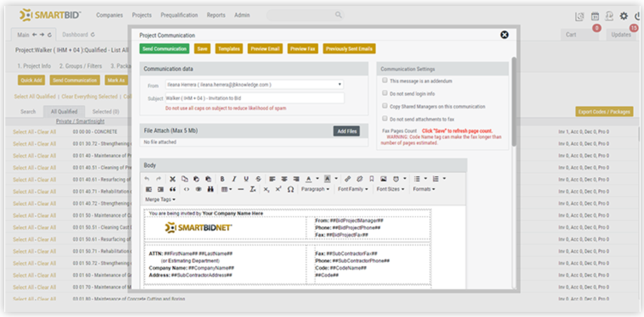Center align the text

pyautogui.click(x=284, y=179)
